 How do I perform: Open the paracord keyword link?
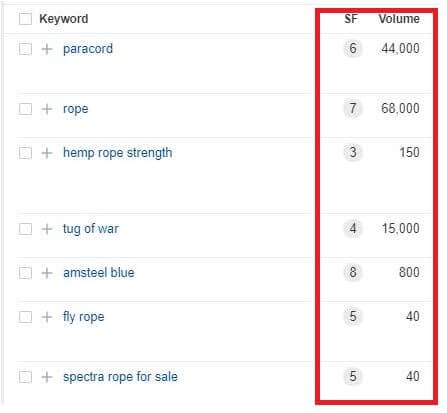point(88,49)
